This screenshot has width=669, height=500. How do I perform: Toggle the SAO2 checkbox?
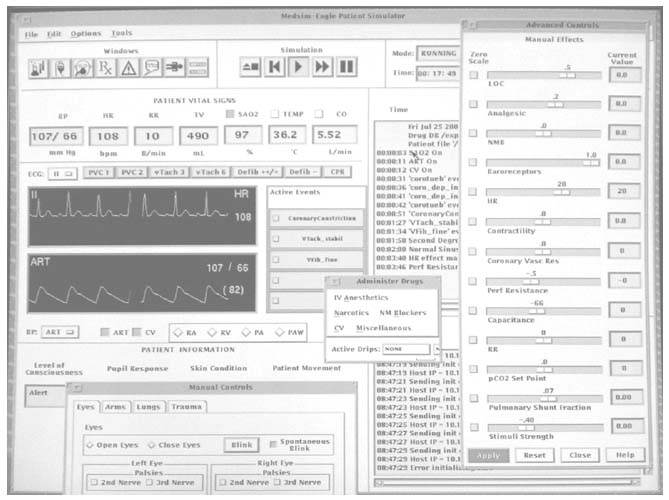coord(230,114)
